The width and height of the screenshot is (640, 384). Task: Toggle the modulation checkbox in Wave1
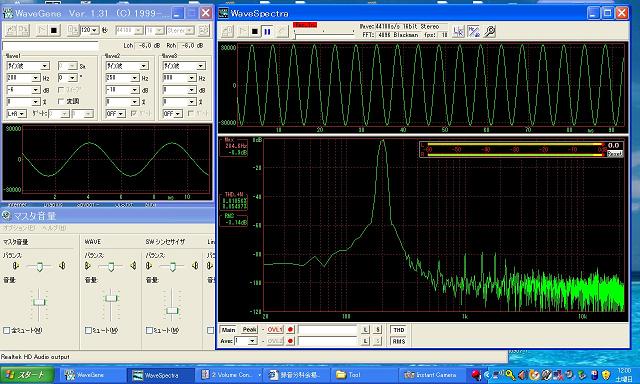61,101
